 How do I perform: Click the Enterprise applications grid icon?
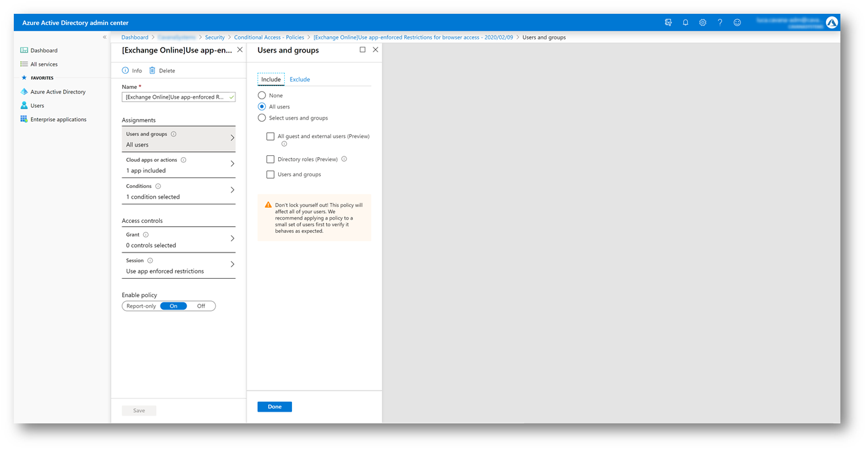24,120
